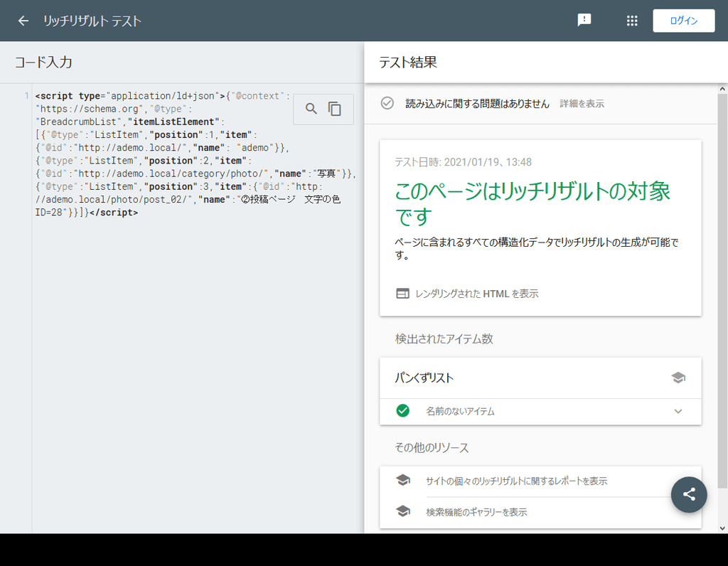Screen dimensions: 728x566
Task: Click the その他のリソース label
Action: [432, 447]
